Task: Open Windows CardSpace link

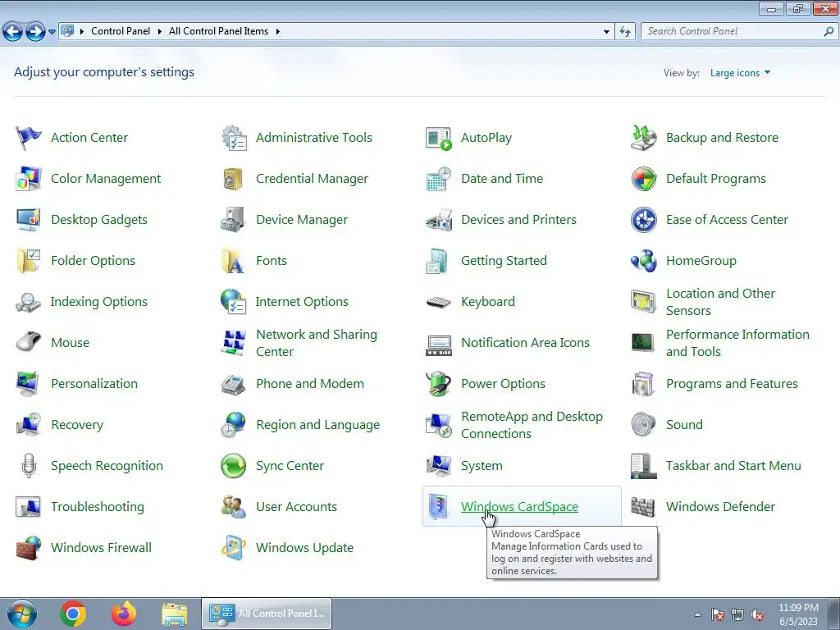Action: click(519, 507)
